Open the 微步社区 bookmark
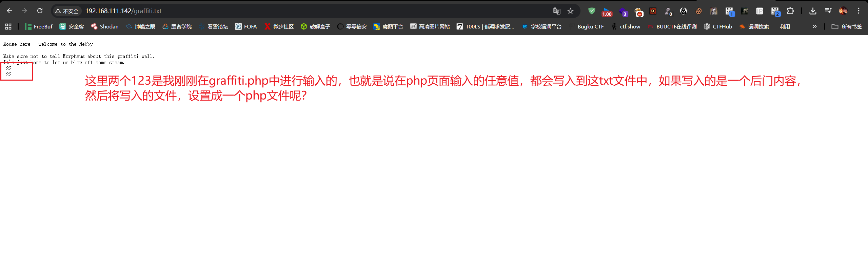The image size is (868, 253). [x=279, y=26]
